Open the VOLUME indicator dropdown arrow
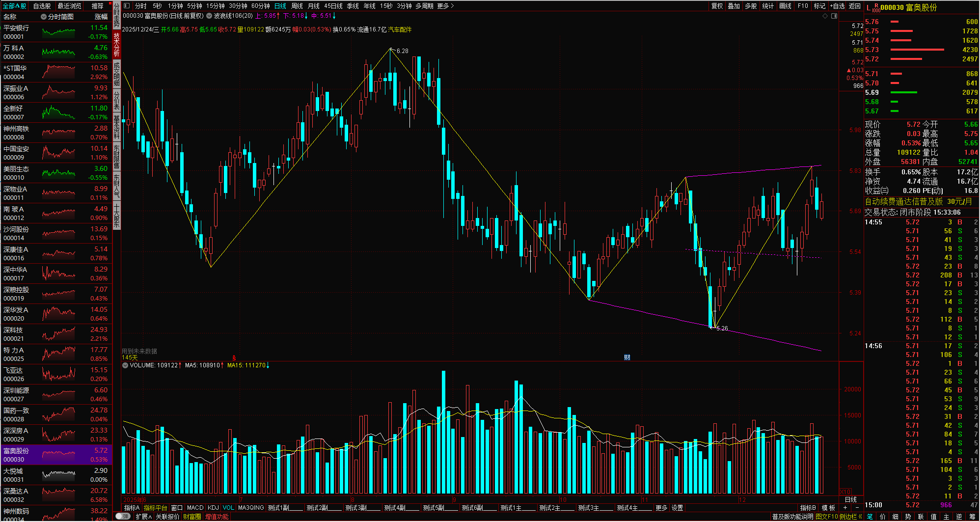 [x=125, y=365]
